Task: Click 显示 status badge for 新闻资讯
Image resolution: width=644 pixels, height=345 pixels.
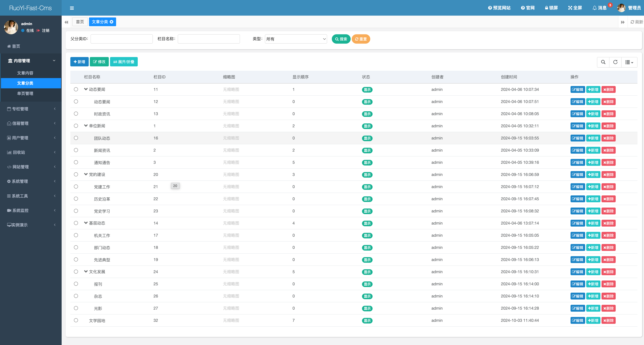Action: tap(367, 151)
